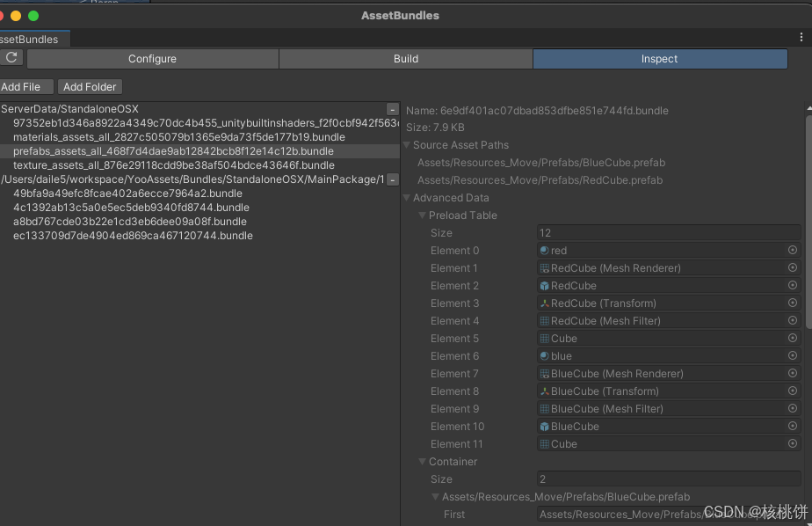Screen dimensions: 812x526
Task: Click the Add Folder button
Action: pos(90,86)
